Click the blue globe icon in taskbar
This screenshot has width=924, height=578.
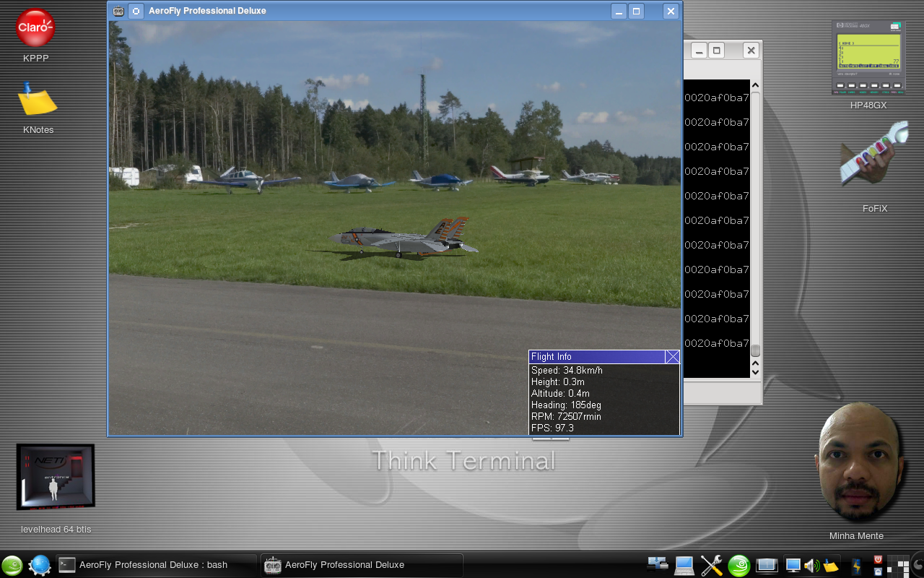(x=40, y=565)
